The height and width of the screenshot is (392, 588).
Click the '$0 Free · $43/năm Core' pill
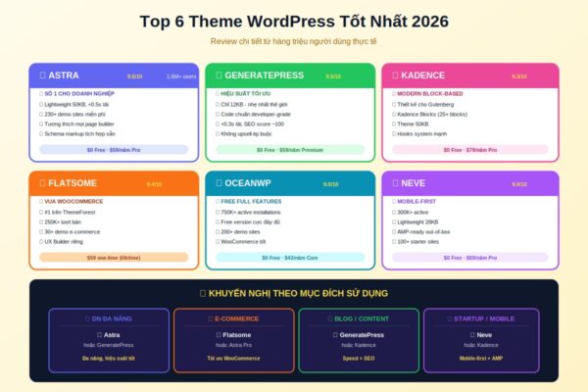click(x=290, y=258)
